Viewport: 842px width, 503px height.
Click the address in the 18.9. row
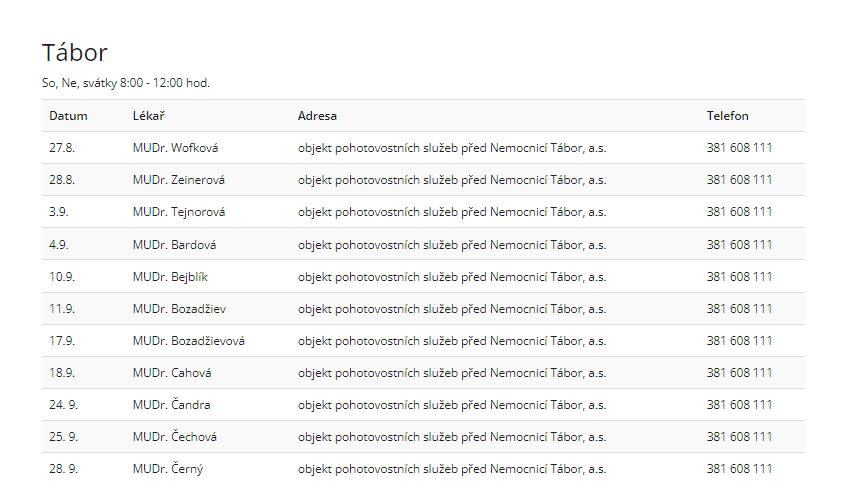451,373
